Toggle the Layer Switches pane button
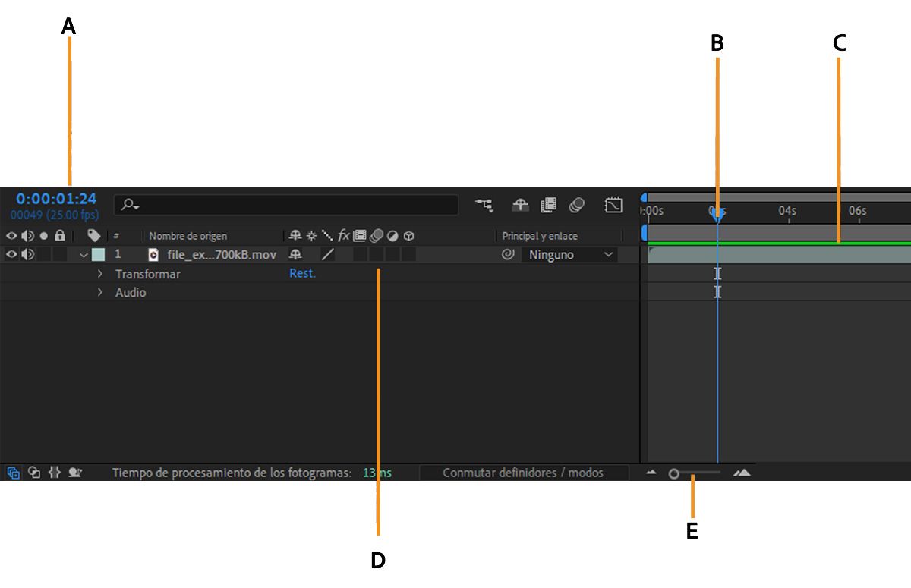The height and width of the screenshot is (588, 911). [x=13, y=473]
